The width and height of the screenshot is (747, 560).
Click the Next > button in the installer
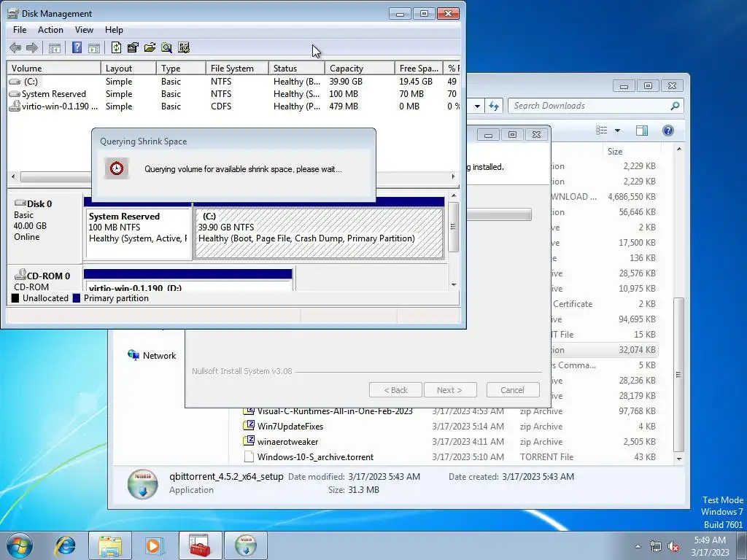[449, 390]
